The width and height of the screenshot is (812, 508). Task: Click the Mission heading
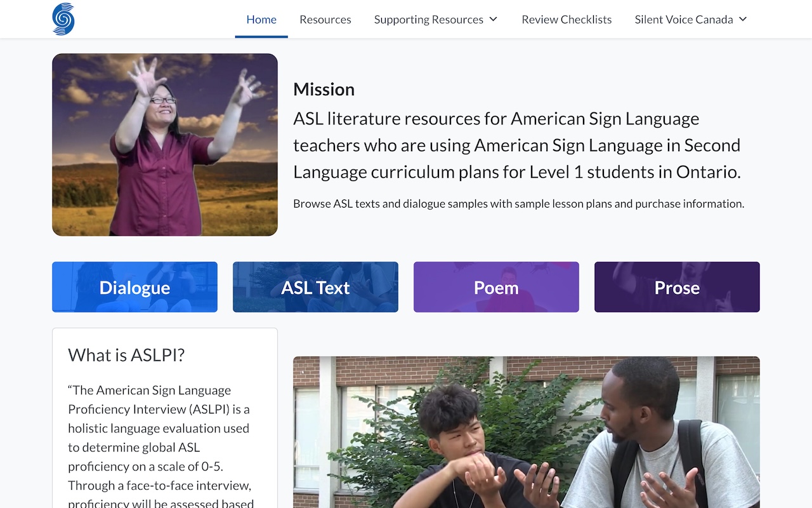click(x=324, y=90)
